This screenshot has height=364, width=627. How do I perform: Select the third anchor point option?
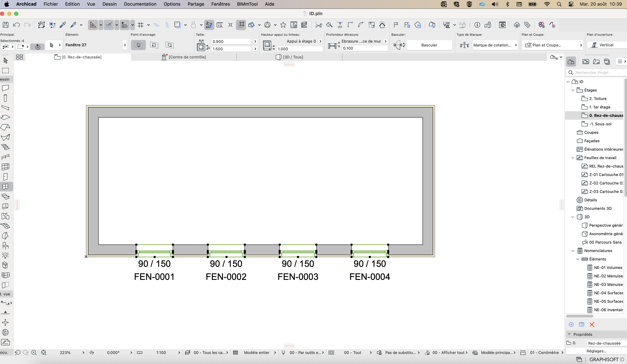coord(169,45)
